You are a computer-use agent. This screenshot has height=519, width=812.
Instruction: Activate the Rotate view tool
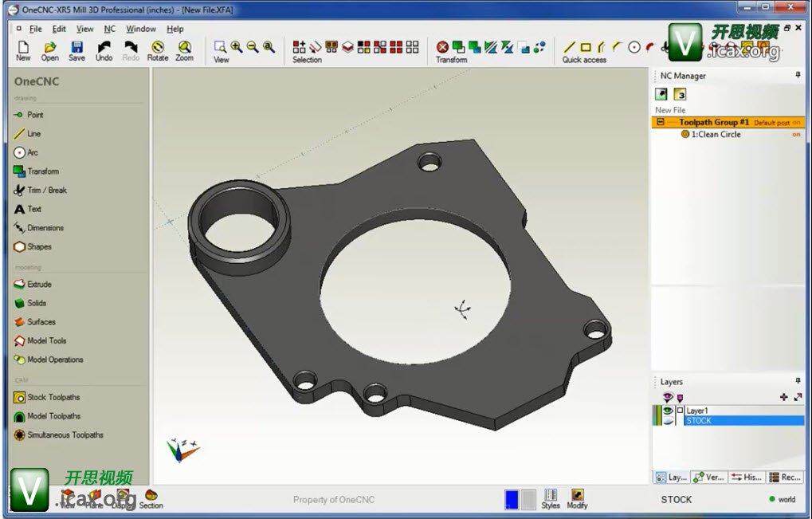(x=158, y=50)
